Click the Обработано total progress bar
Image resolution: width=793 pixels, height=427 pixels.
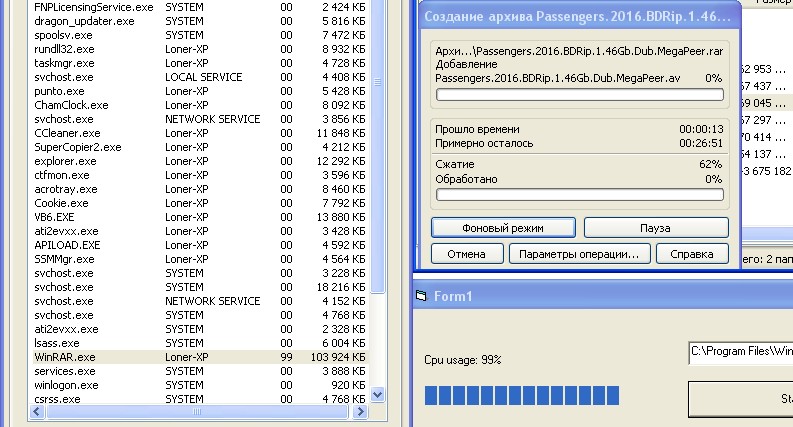[x=580, y=195]
